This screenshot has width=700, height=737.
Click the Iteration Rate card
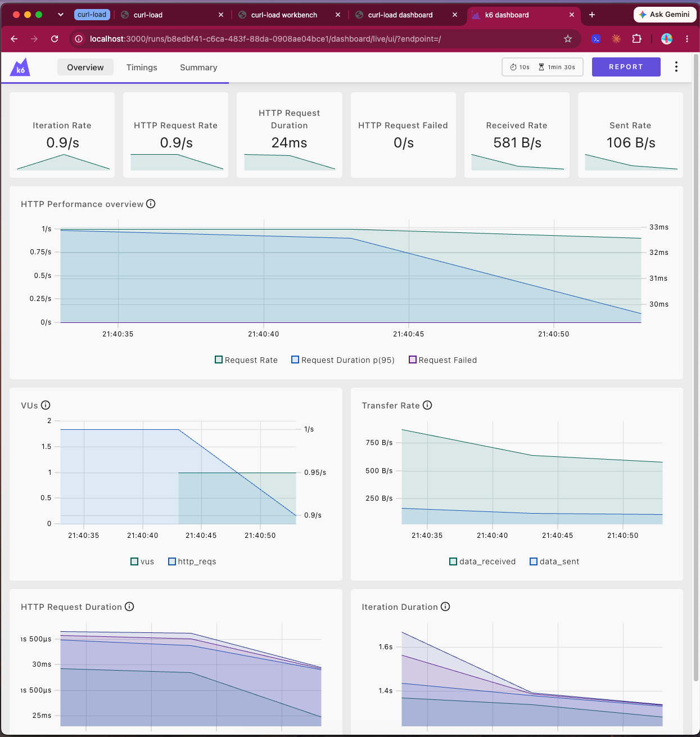62,135
